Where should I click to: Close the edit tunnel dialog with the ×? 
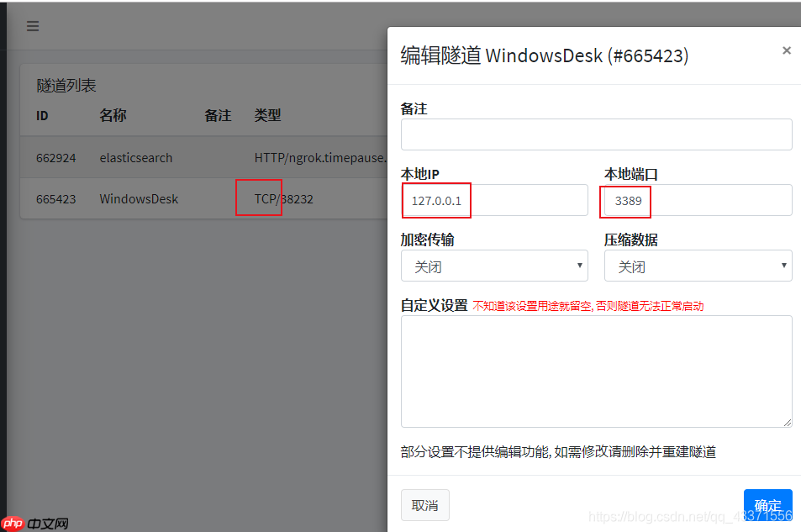(787, 50)
